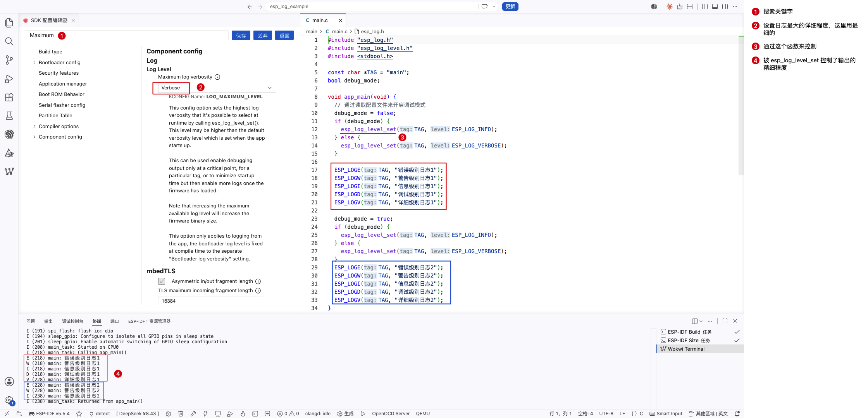Select the ESP-IDF Build 任务 terminal
Image resolution: width=868 pixels, height=418 pixels.
point(700,332)
